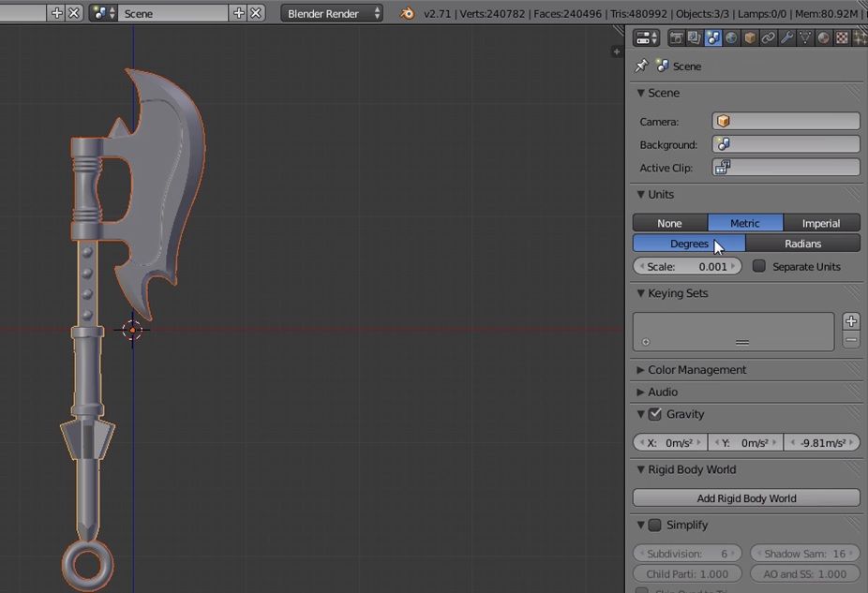
Task: Open the Object Constraints tab (chain icon)
Action: pyautogui.click(x=768, y=37)
